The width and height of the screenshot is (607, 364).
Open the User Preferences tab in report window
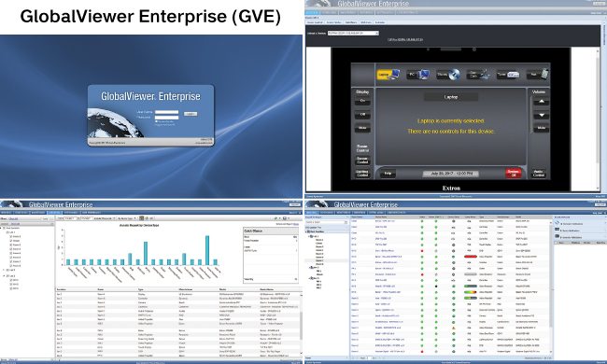(x=92, y=213)
